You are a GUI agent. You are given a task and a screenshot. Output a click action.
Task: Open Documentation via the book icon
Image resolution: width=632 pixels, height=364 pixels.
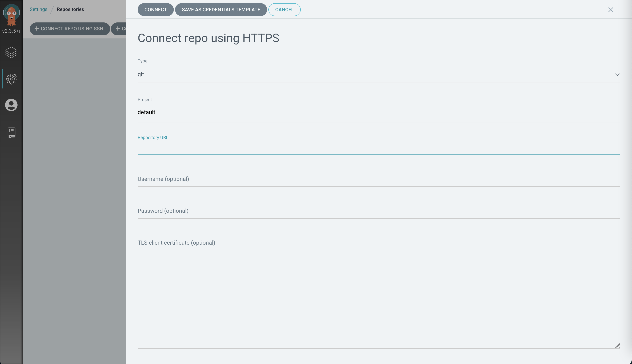[x=11, y=133]
